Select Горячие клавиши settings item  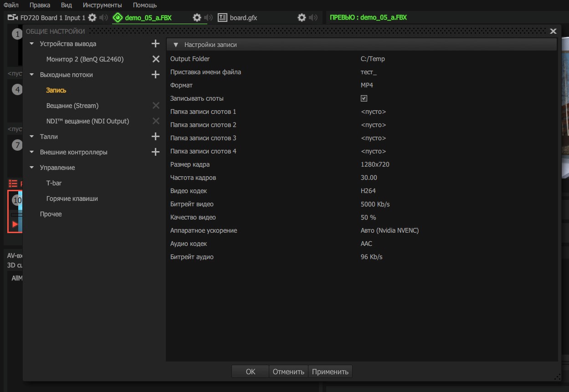72,199
